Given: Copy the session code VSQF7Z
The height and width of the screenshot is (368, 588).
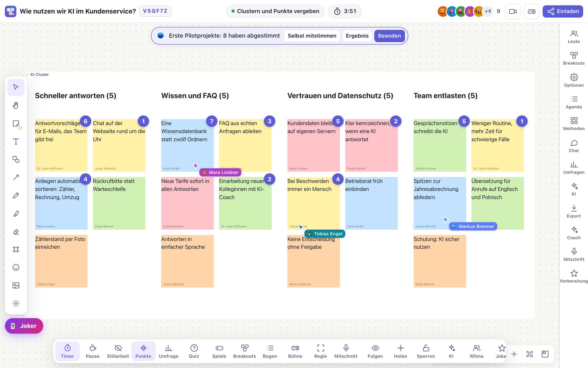Looking at the screenshot, I should pos(155,11).
